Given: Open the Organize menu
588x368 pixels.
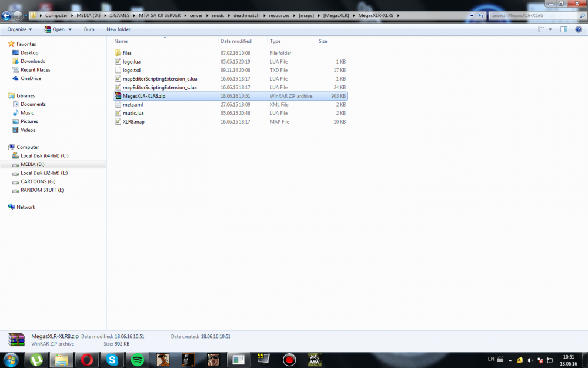Looking at the screenshot, I should click(x=19, y=29).
